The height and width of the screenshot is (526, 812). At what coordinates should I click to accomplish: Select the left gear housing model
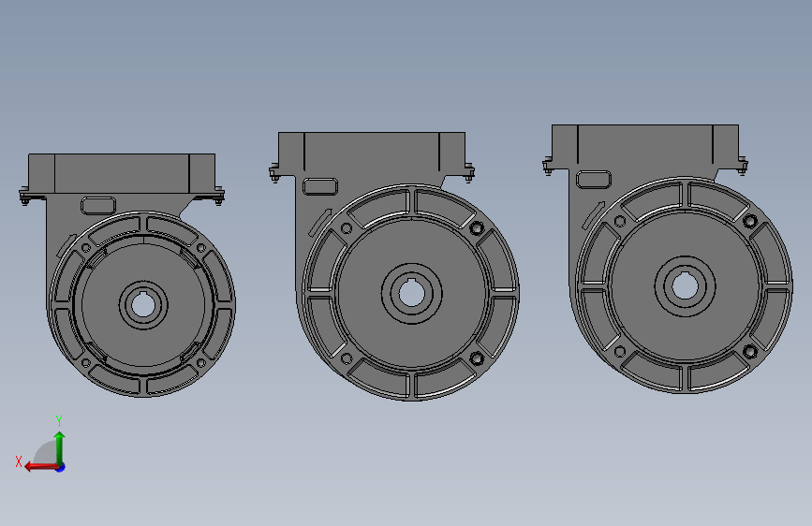coord(128,275)
